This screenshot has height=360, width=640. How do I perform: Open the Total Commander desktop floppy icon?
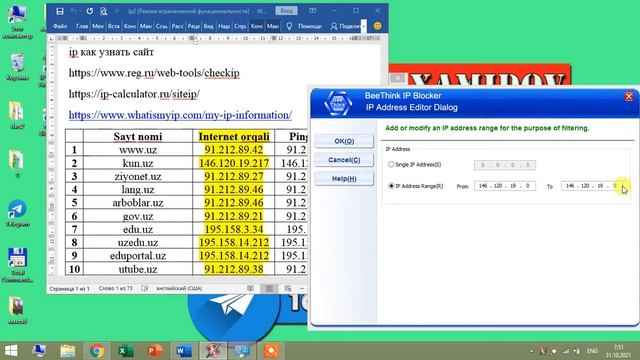click(17, 265)
